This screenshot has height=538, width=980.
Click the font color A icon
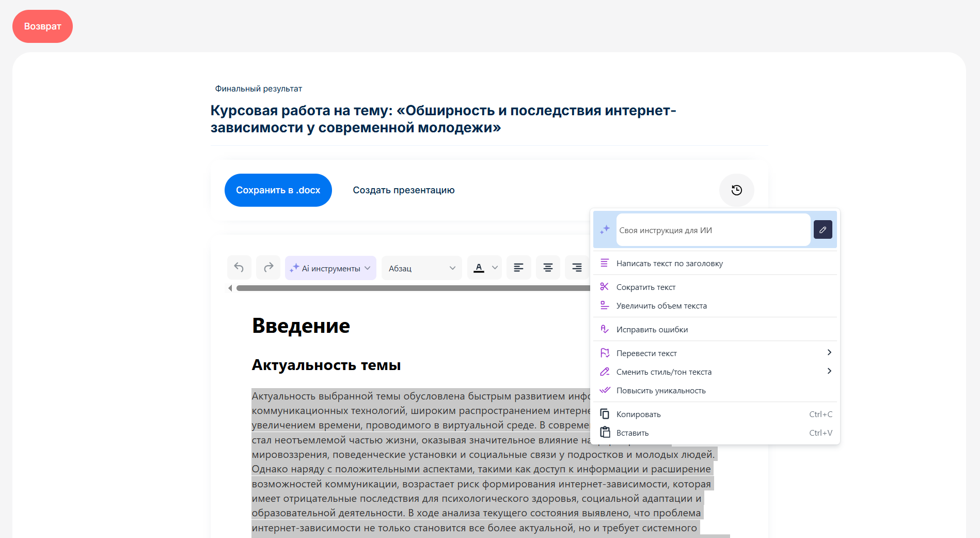coord(479,268)
